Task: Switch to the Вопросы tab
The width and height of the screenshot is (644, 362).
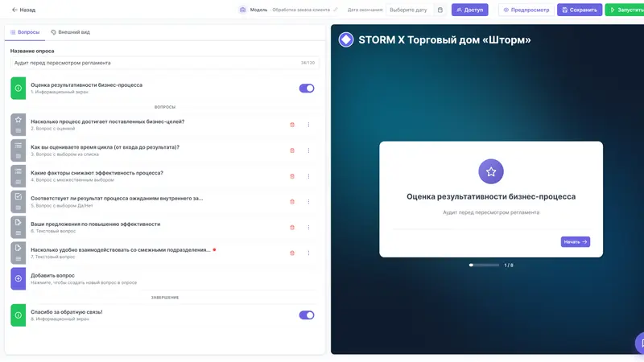Action: [x=25, y=32]
